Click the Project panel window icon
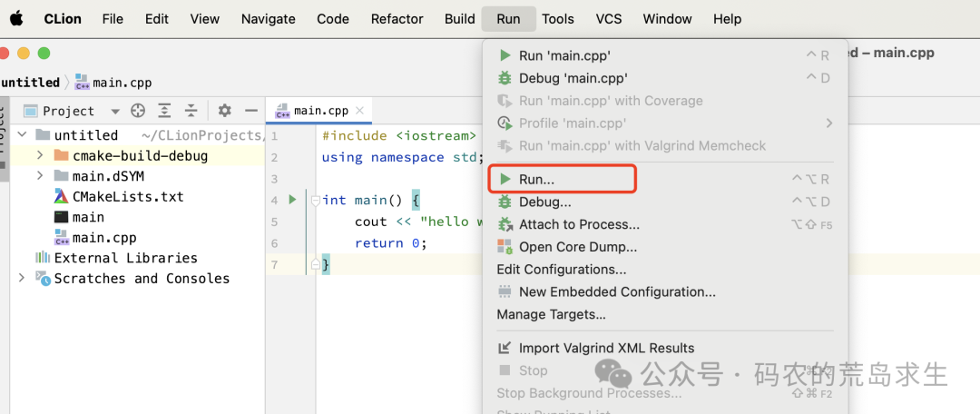The width and height of the screenshot is (980, 414). (x=31, y=112)
